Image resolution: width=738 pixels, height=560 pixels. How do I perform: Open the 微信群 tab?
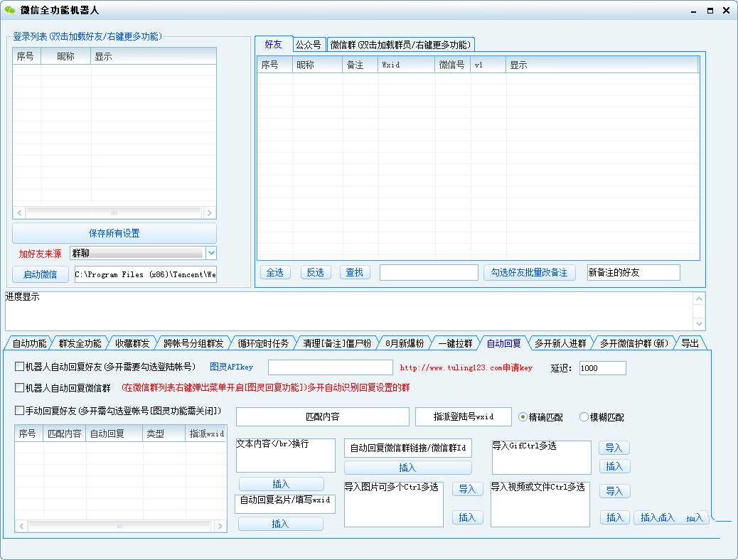(400, 45)
